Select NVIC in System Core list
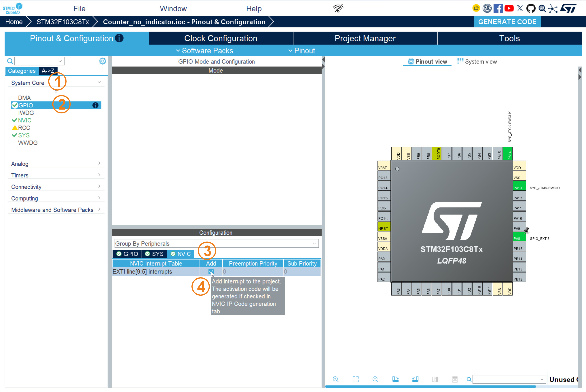Screen dimensions: 586x392 tap(25, 120)
